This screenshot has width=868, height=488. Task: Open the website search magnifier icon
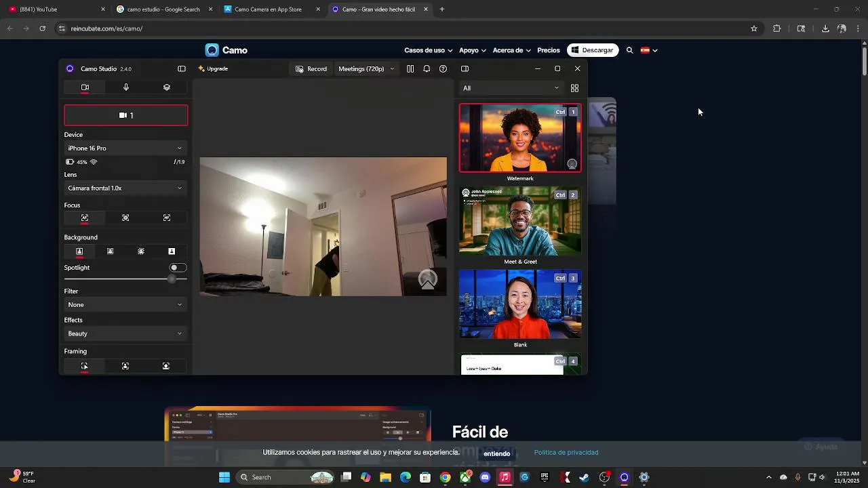[x=629, y=50]
